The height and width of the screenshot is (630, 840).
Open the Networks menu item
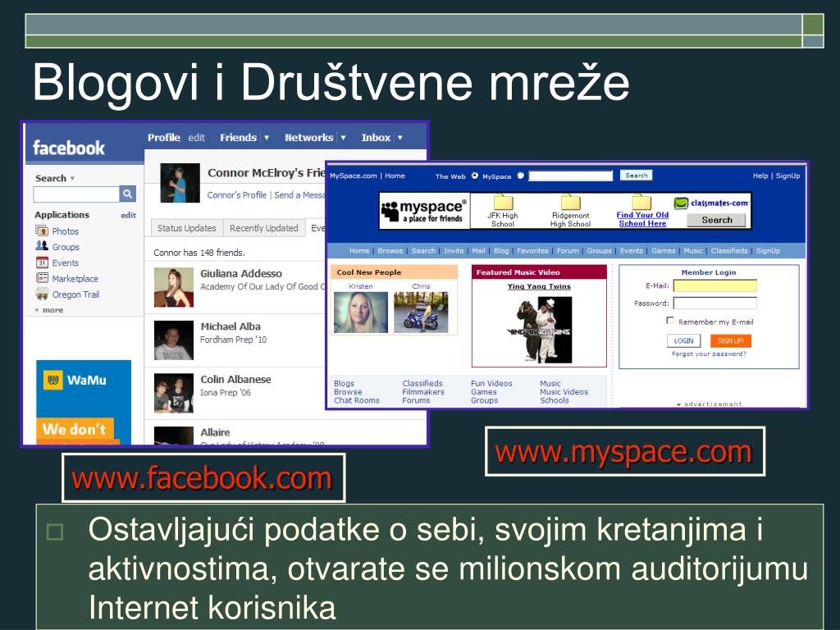[x=309, y=138]
